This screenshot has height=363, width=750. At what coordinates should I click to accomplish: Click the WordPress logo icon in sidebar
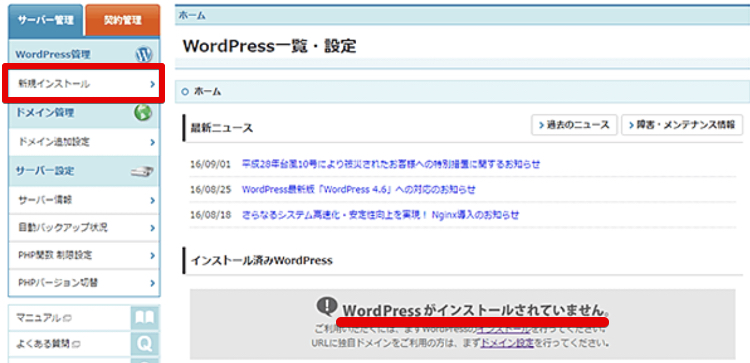click(x=143, y=55)
